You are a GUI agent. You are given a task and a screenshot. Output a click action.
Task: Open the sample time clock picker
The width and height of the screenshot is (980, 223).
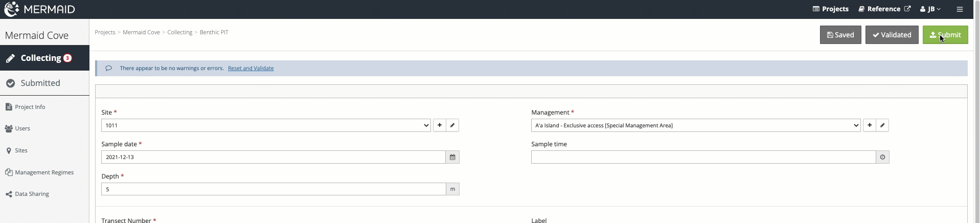point(882,157)
